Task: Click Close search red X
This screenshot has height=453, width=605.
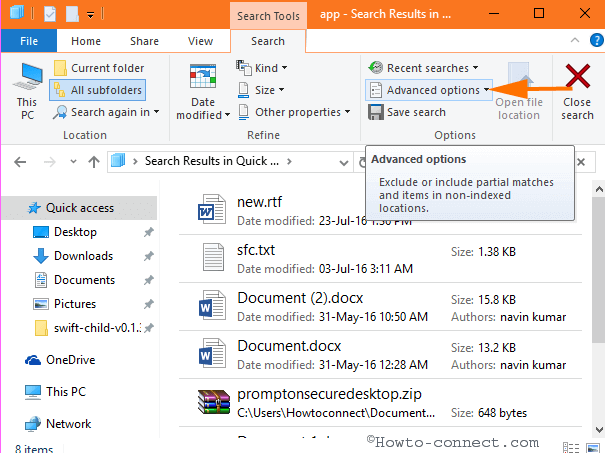Action: (x=577, y=76)
